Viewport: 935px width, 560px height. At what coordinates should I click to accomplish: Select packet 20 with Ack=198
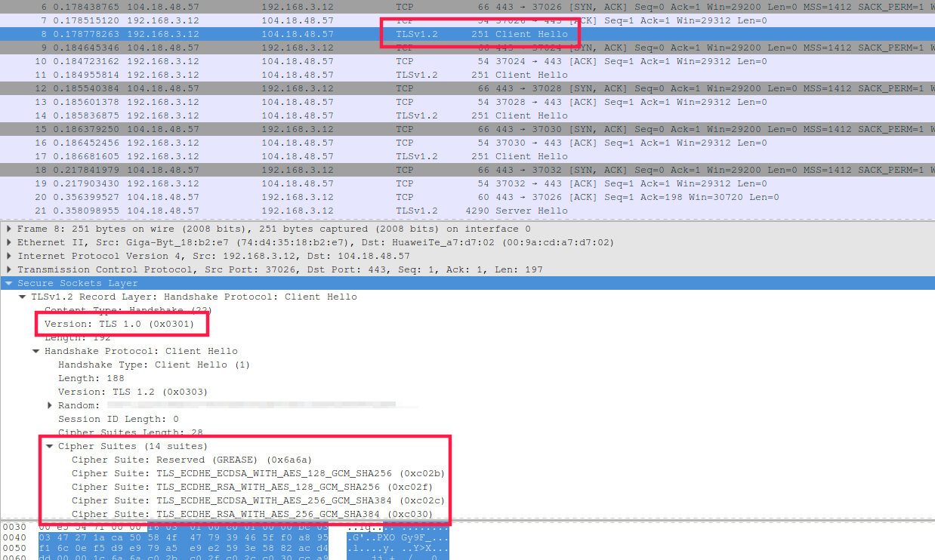pos(467,197)
